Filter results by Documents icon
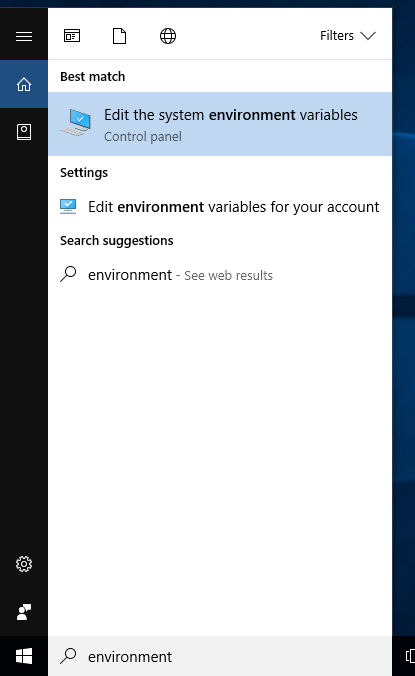This screenshot has width=415, height=676. 119,36
